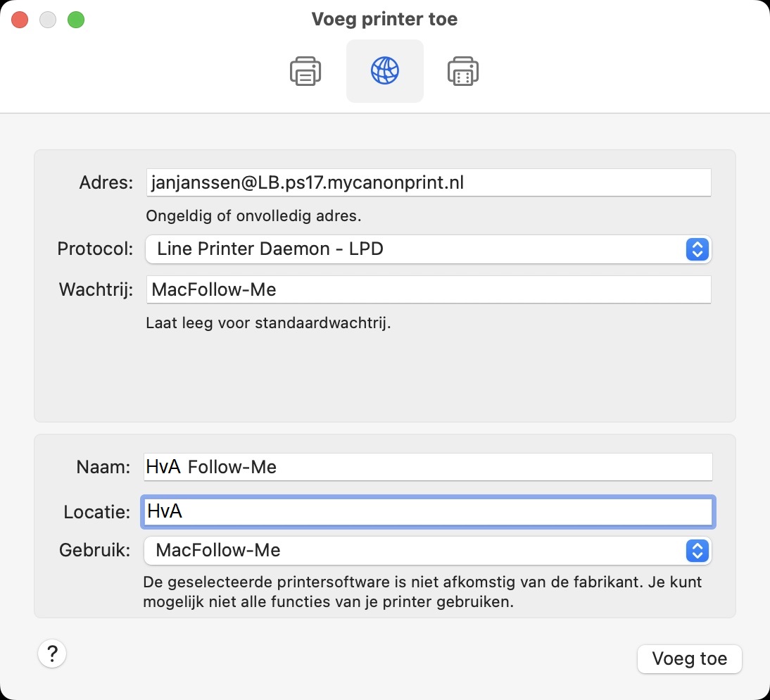Click the help question mark icon
This screenshot has width=770, height=700.
(x=51, y=654)
